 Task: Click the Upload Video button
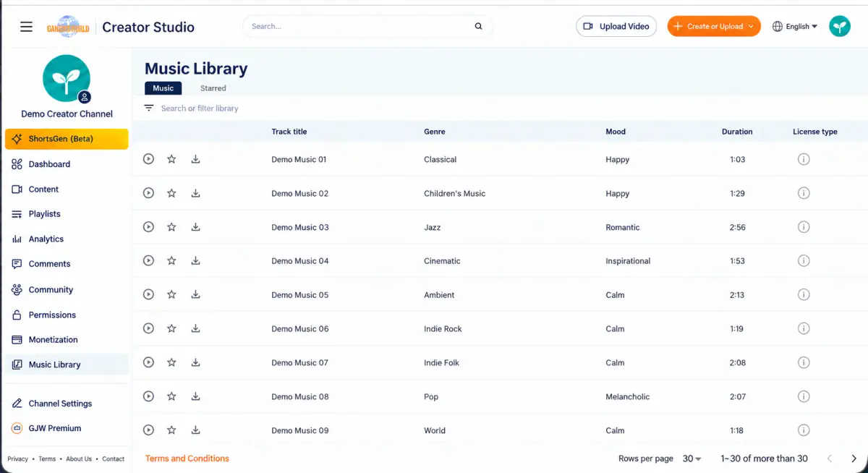point(616,27)
